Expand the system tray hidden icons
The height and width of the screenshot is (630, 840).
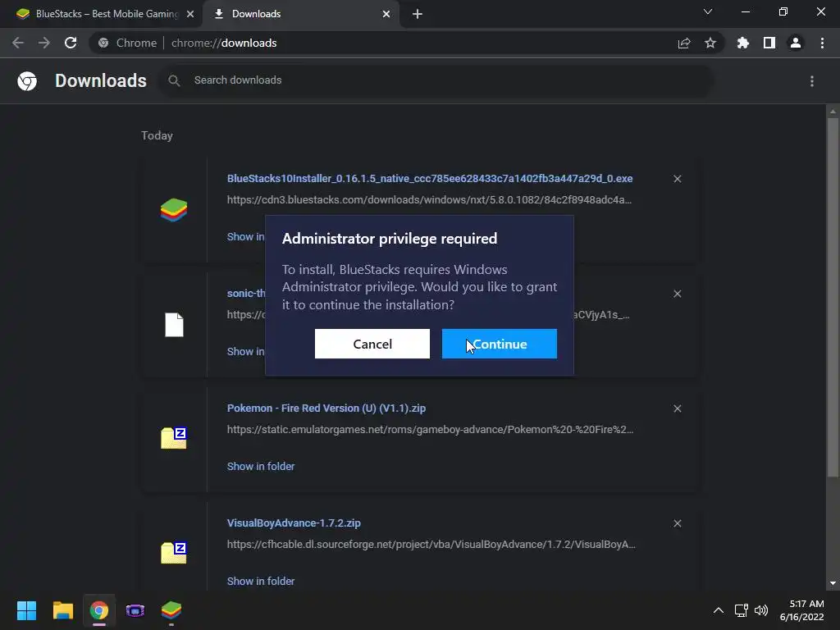pos(719,610)
